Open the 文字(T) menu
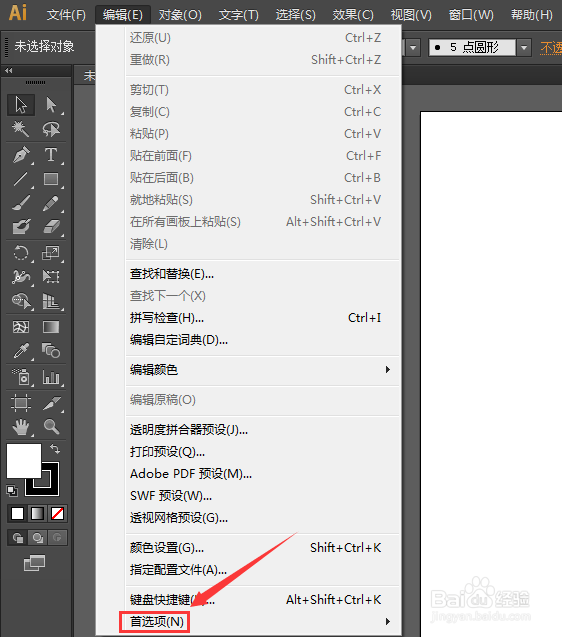Viewport: 562px width, 637px height. click(239, 15)
